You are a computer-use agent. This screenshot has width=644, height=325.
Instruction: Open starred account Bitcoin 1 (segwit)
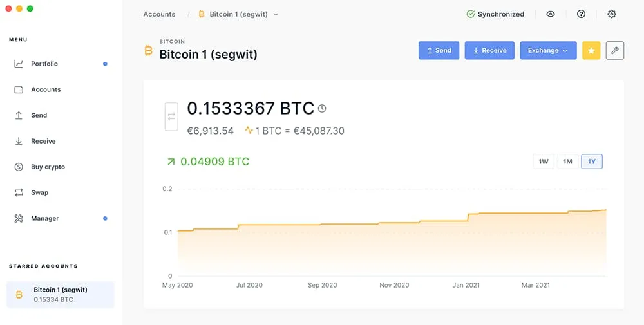tap(61, 294)
